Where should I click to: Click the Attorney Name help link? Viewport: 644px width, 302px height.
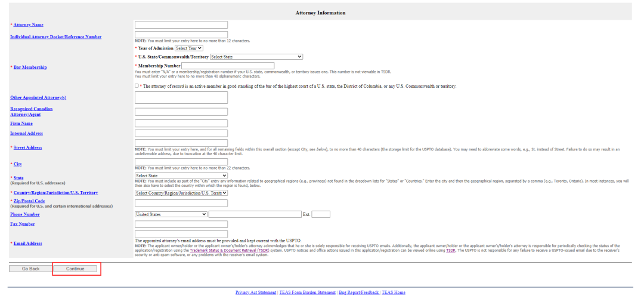tap(29, 25)
